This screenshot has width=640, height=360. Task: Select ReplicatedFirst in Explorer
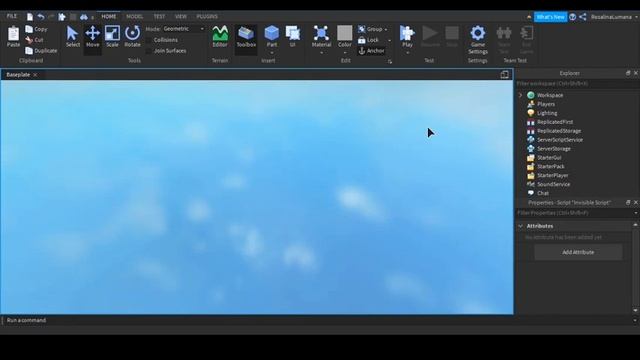click(x=555, y=122)
